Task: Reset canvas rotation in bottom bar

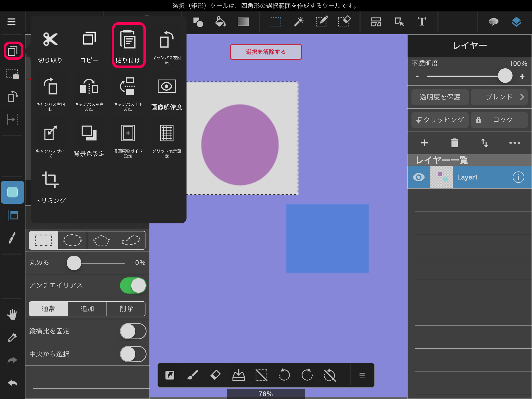Action: [330, 375]
